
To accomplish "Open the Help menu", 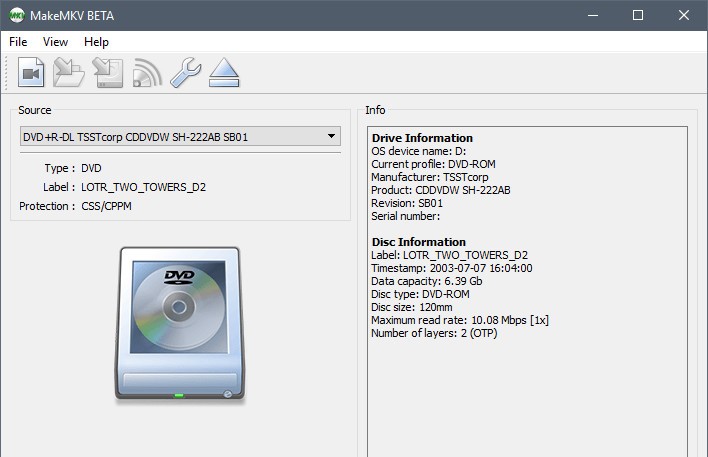I will click(x=96, y=42).
